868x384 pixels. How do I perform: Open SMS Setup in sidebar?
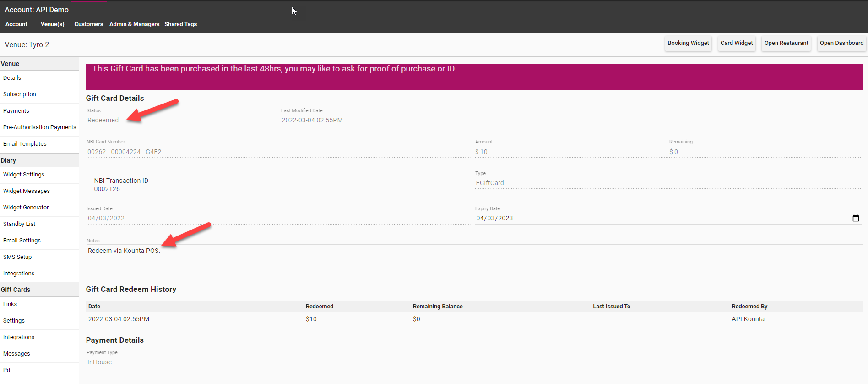coord(17,257)
